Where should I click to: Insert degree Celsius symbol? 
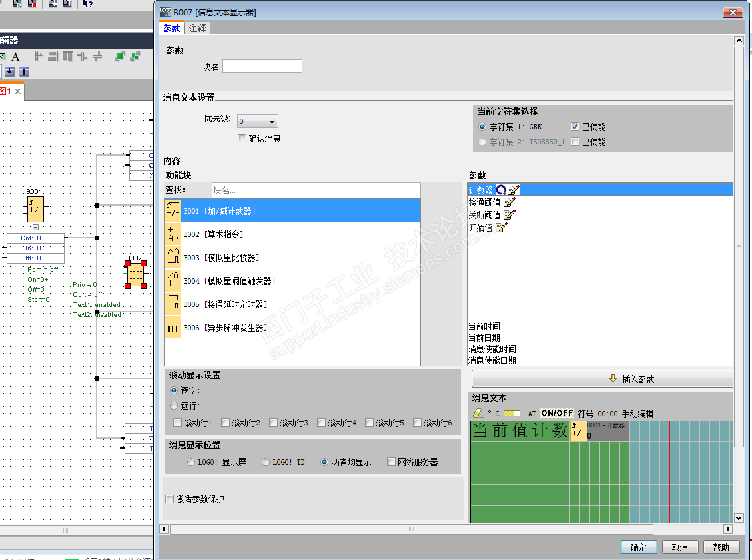click(x=494, y=413)
